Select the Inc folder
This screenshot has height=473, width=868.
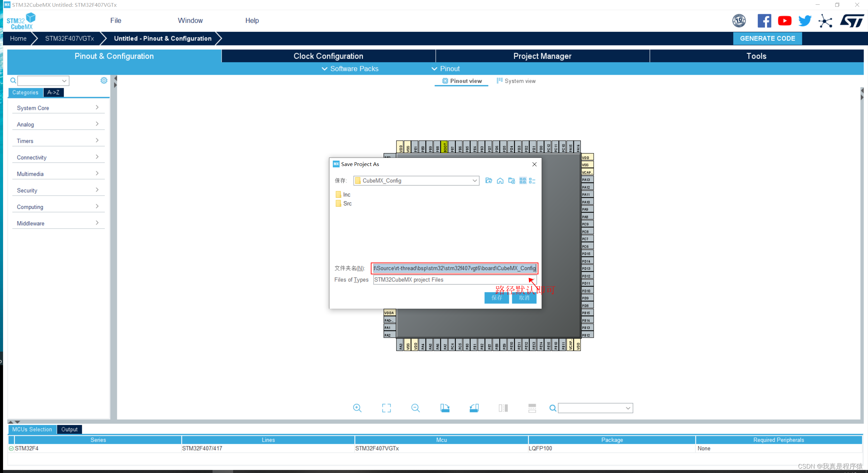point(343,194)
